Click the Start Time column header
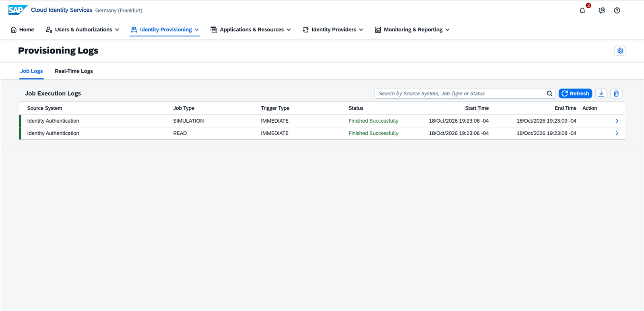 coord(477,108)
